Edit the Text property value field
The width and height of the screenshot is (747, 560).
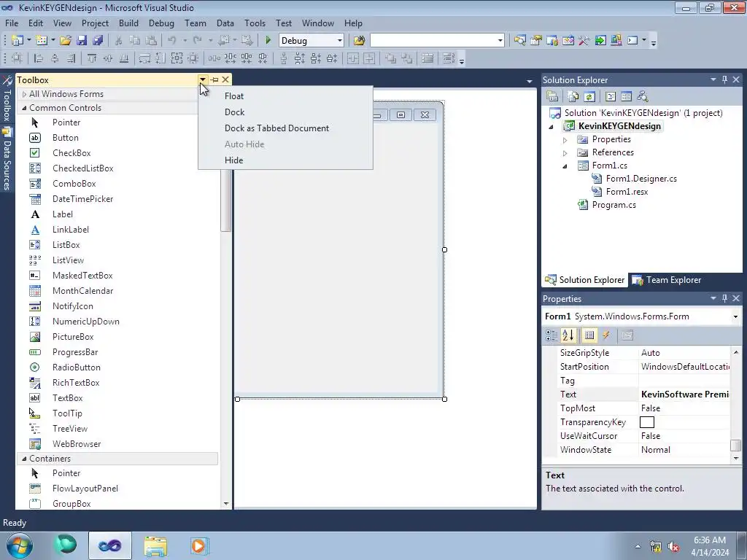(684, 394)
